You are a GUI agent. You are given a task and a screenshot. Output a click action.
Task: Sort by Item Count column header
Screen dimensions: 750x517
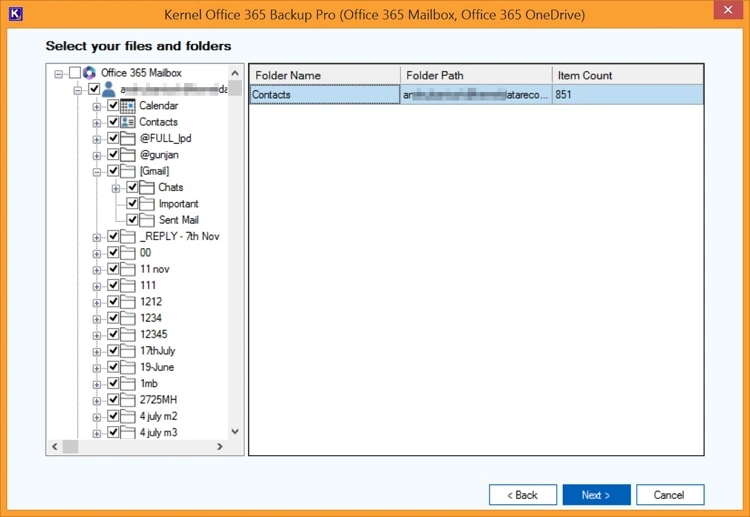(628, 75)
